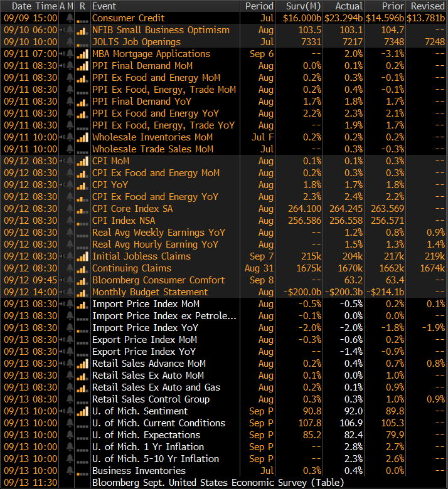
Task: Click the speaker icon for CPI MoM row
Action: (x=63, y=161)
